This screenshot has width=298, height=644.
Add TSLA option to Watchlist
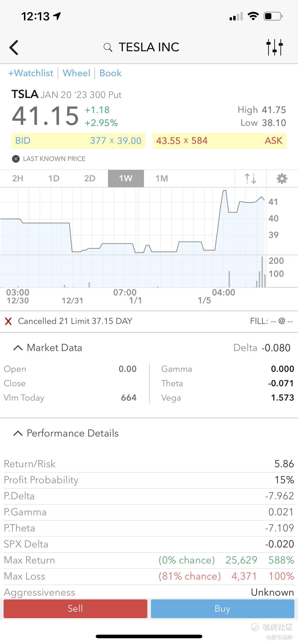pyautogui.click(x=30, y=73)
